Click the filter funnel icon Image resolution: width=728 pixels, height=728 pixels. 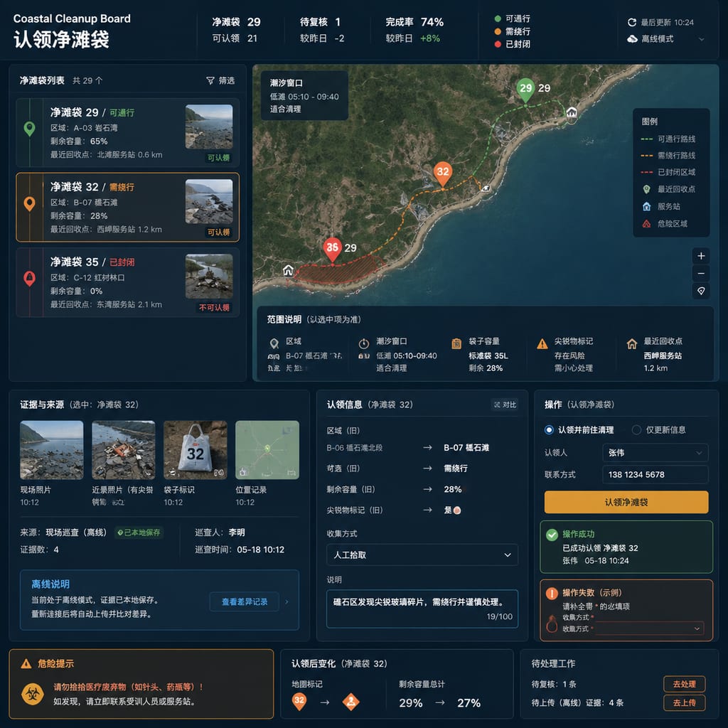click(x=210, y=81)
